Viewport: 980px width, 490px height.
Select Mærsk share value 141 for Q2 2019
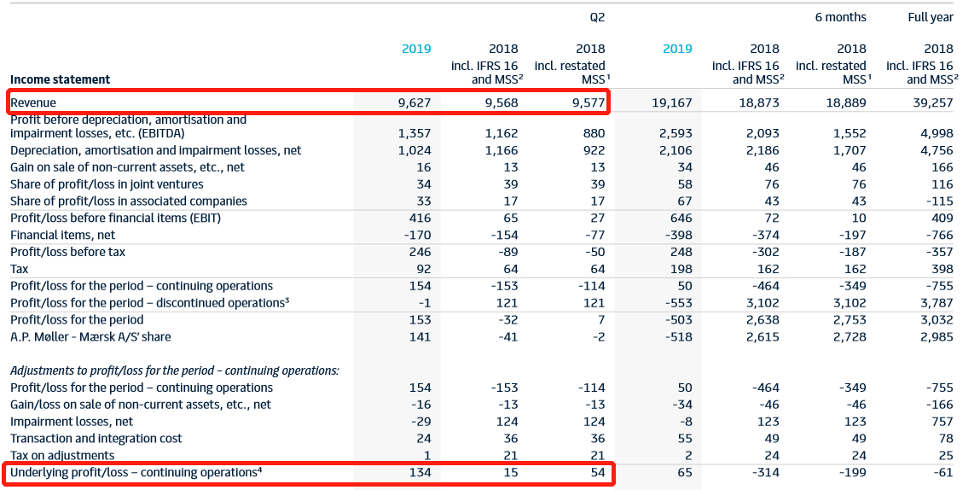pos(420,336)
